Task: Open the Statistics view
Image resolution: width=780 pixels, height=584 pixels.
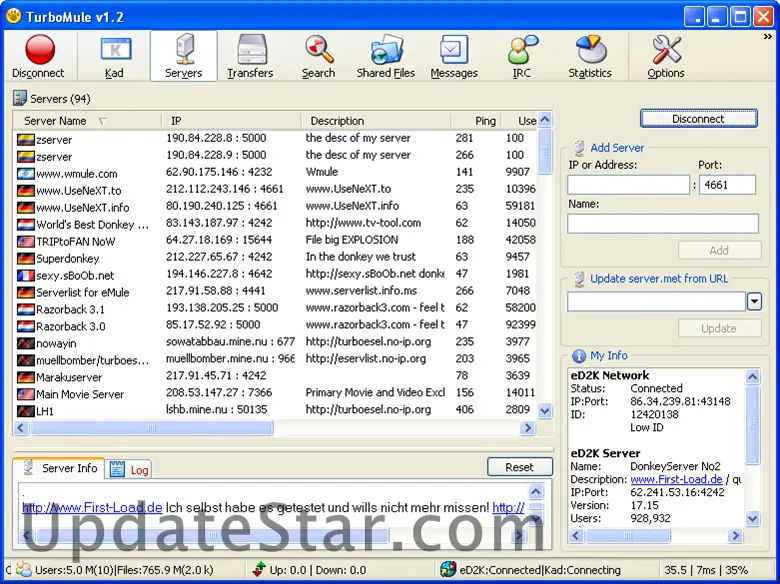Action: (x=590, y=56)
